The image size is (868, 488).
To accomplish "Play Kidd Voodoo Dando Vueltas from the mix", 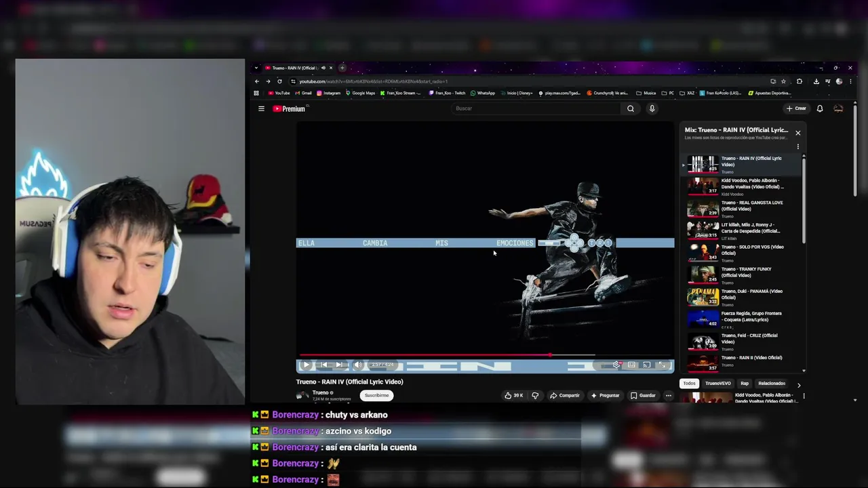I will coord(743,186).
